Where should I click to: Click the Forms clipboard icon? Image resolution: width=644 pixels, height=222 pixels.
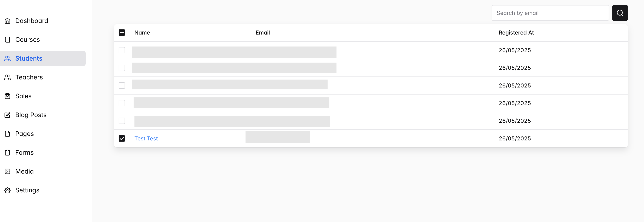pos(7,152)
